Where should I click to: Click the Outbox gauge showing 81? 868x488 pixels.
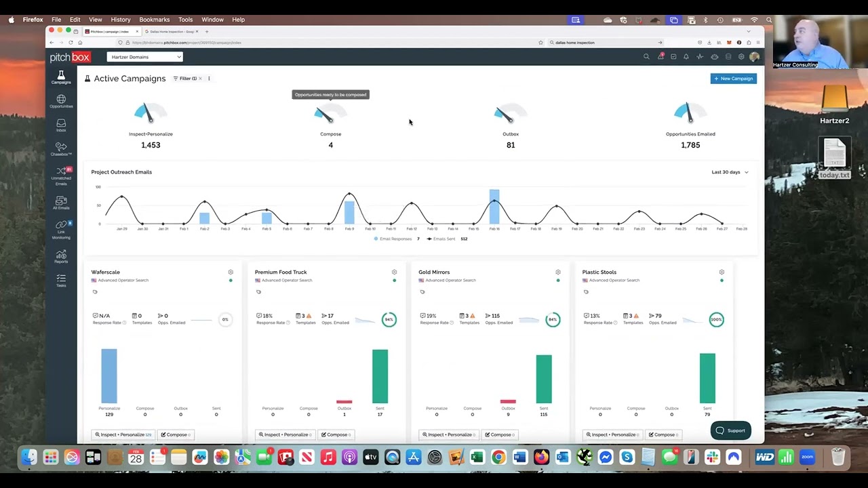pyautogui.click(x=511, y=113)
